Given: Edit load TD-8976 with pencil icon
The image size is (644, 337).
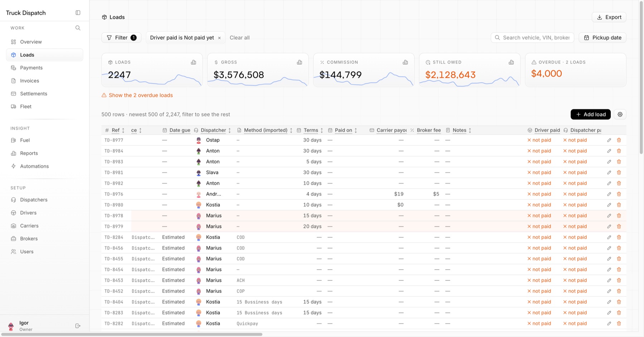Looking at the screenshot, I should click(x=609, y=194).
